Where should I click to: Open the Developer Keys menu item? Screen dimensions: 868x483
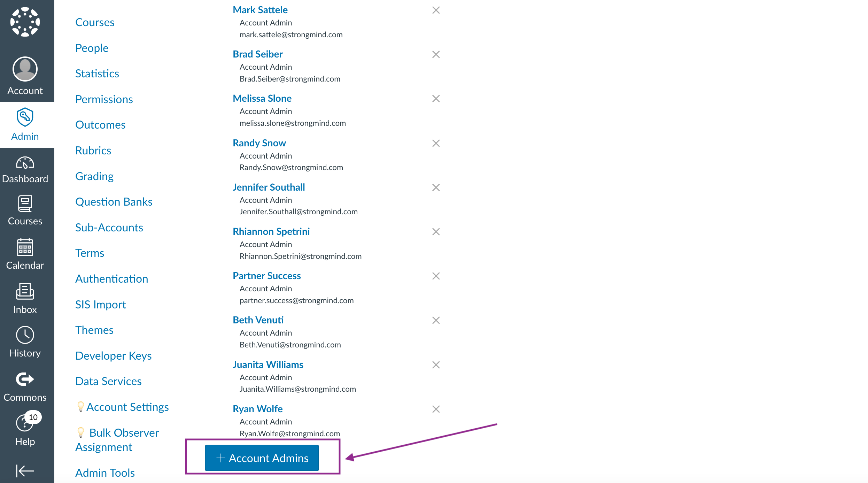114,356
